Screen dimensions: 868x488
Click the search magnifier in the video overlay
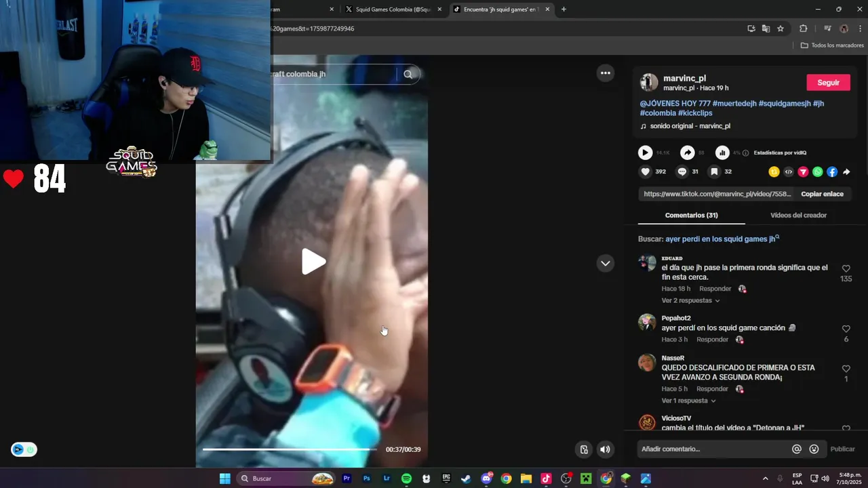[408, 74]
